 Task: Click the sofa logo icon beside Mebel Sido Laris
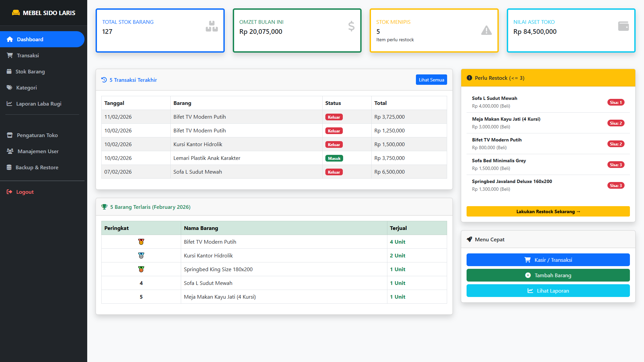pyautogui.click(x=16, y=13)
